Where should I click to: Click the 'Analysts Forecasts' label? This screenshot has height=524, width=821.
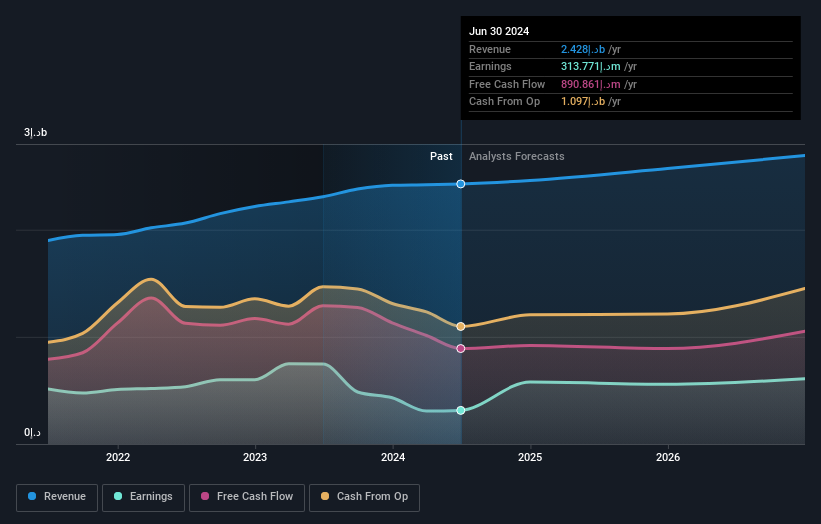point(516,156)
